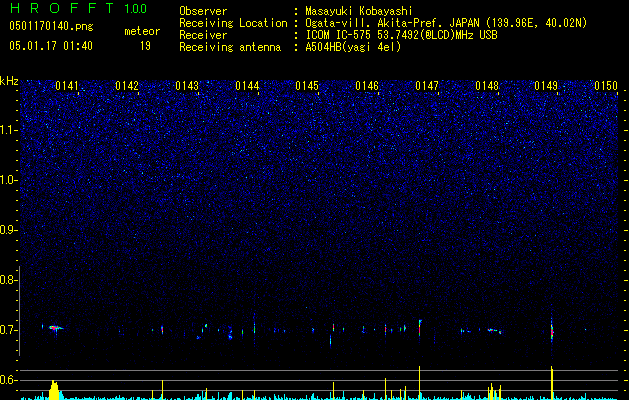Click the date stamp 05.01.17 01:40

[x=51, y=46]
